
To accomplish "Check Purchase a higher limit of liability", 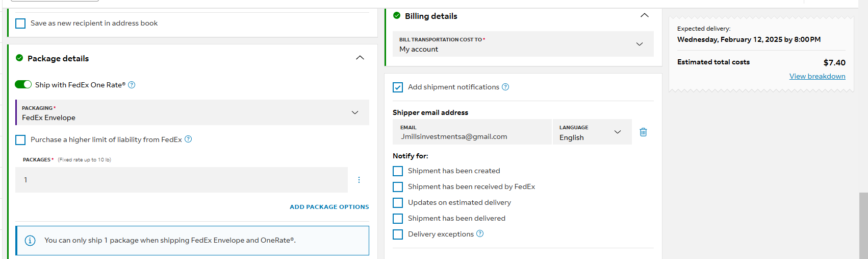I will point(20,139).
